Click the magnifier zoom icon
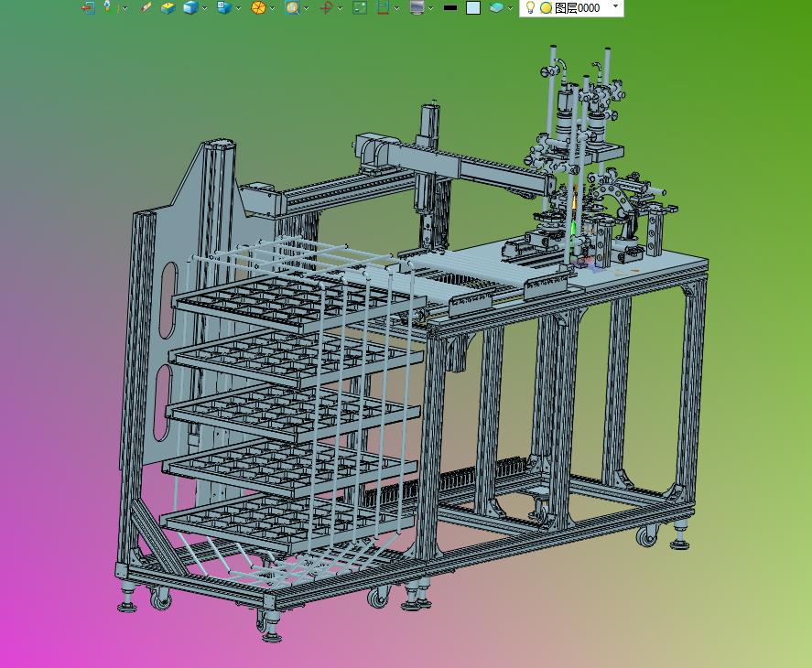The height and width of the screenshot is (668, 812). (293, 7)
